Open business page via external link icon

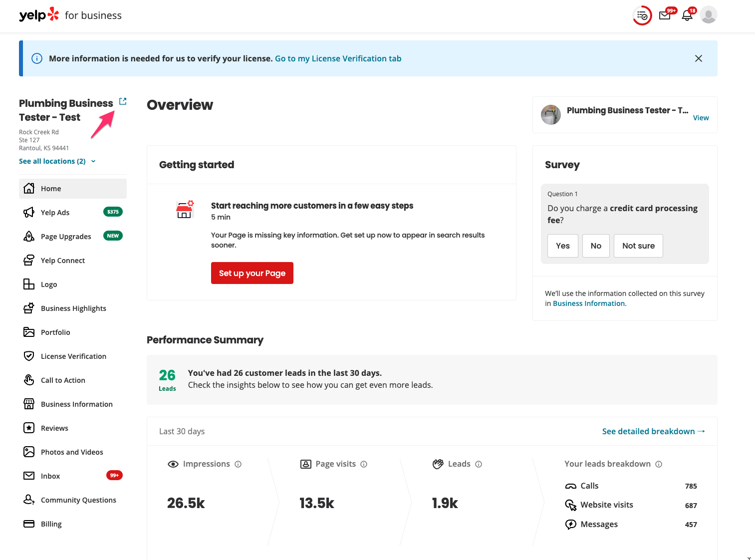click(x=123, y=101)
